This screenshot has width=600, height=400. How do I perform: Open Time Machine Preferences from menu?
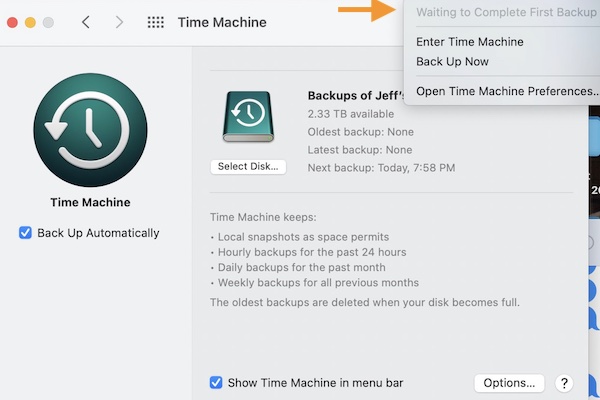click(x=508, y=91)
